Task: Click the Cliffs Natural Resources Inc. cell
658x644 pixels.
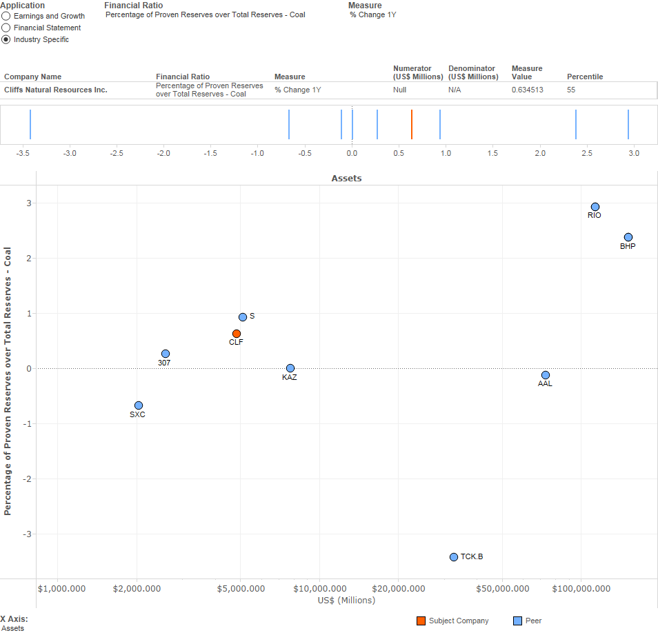Action: (56, 90)
